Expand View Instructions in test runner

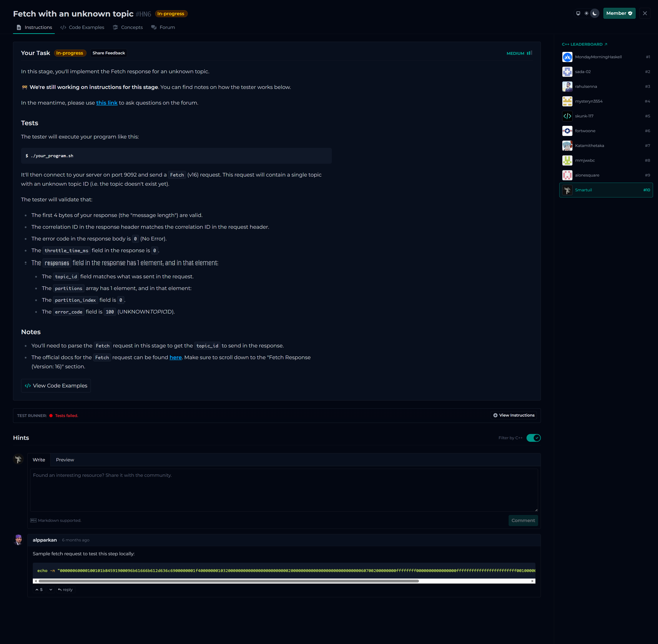click(514, 415)
